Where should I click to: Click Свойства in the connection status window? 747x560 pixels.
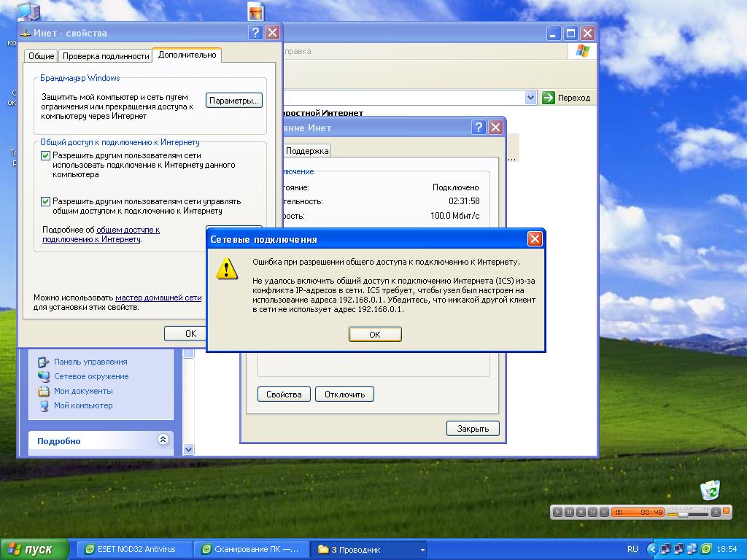284,394
